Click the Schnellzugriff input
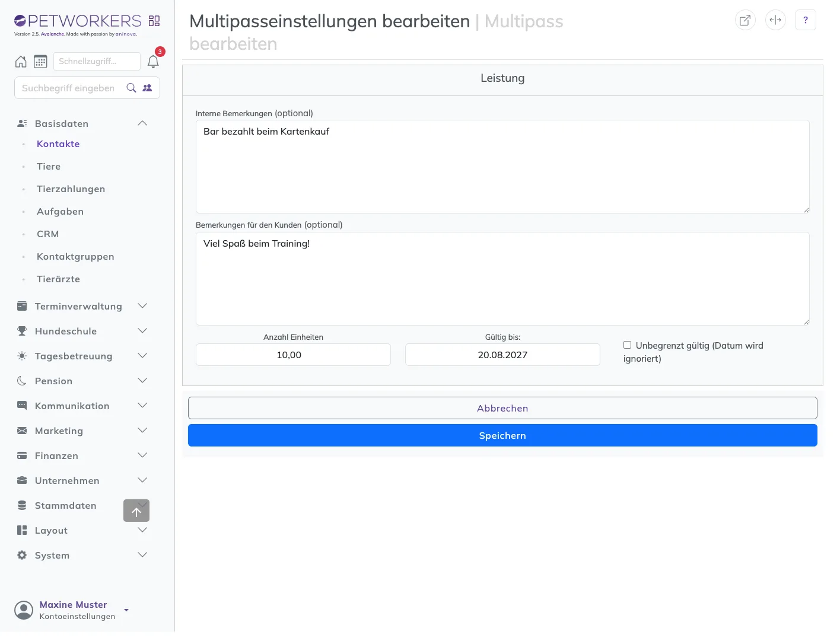The width and height of the screenshot is (840, 641). coord(97,61)
